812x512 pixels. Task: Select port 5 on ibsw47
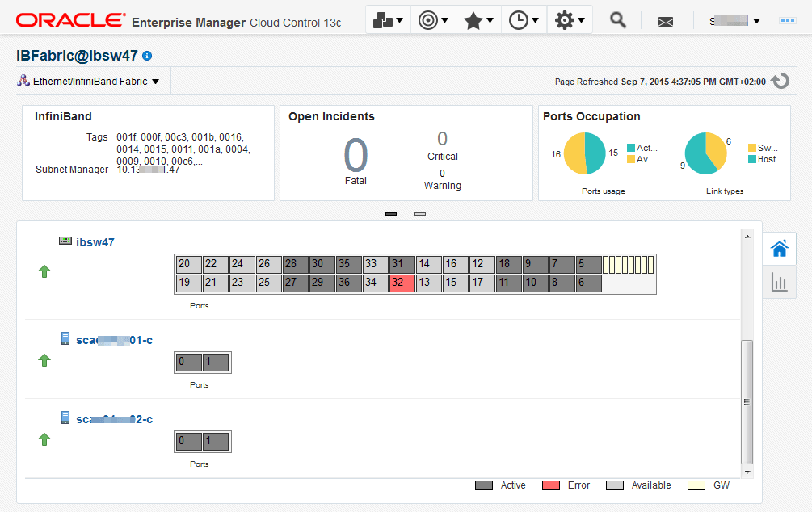(589, 265)
